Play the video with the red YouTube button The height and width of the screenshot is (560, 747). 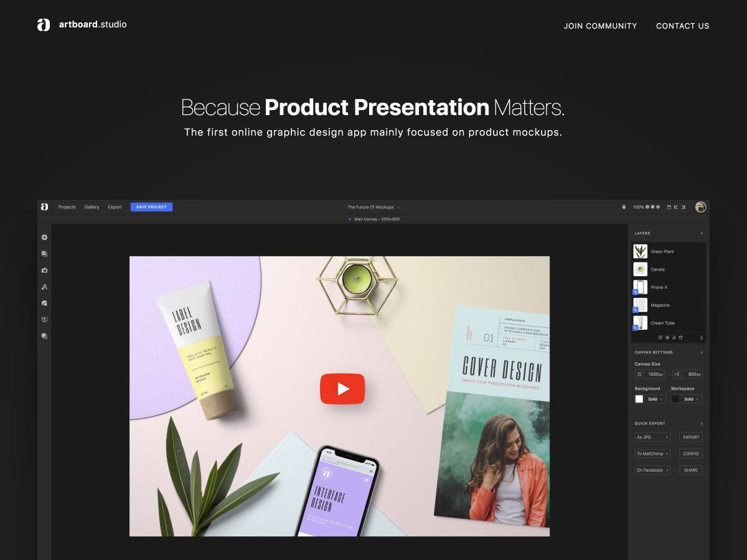point(342,389)
